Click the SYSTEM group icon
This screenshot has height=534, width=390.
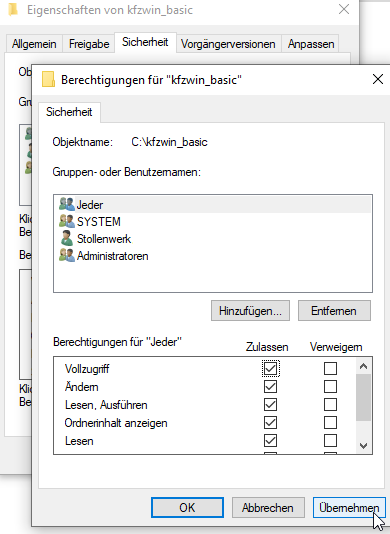67,221
